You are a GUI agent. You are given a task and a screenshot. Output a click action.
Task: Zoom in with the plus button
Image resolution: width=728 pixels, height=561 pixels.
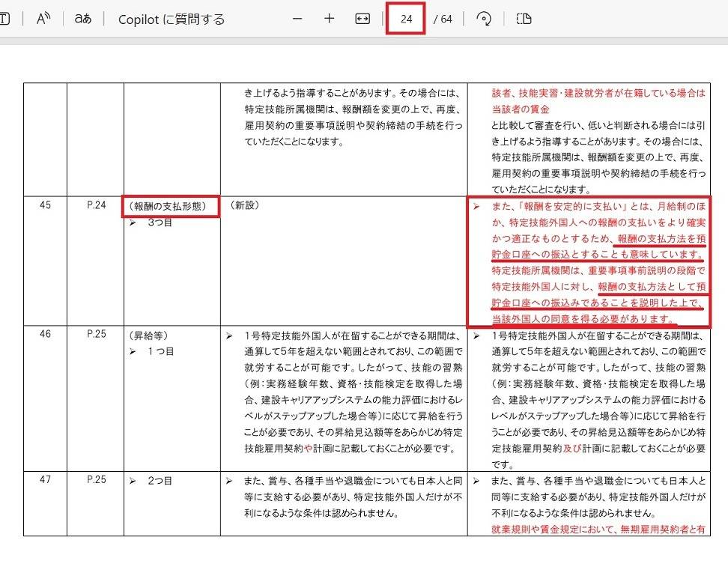[x=330, y=19]
